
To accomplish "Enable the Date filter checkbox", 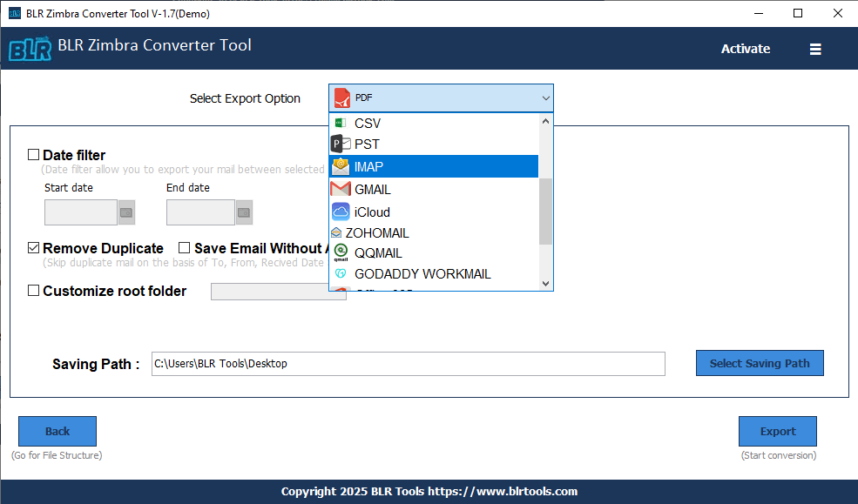I will (33, 154).
